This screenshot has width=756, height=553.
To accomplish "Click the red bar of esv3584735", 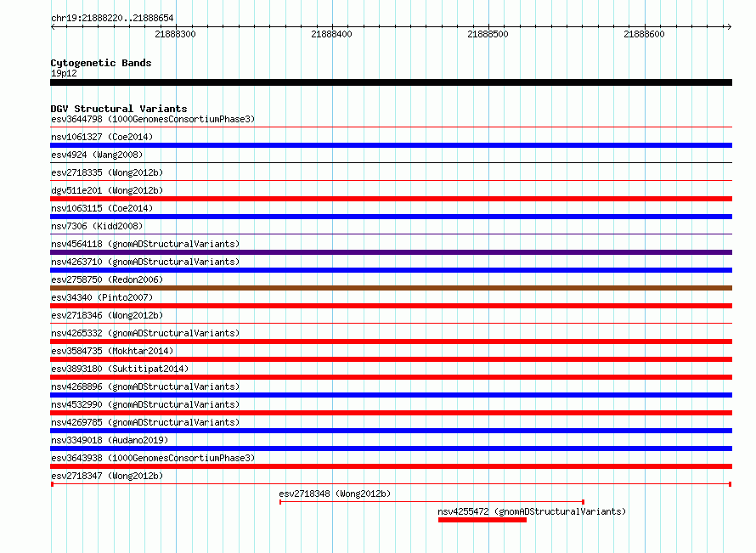I will (x=391, y=359).
